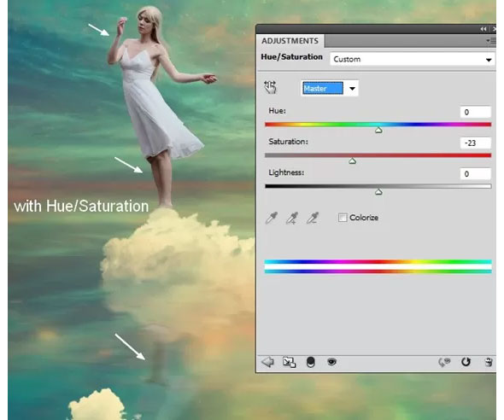The width and height of the screenshot is (504, 420).
Task: View previous state icon
Action: 444,362
